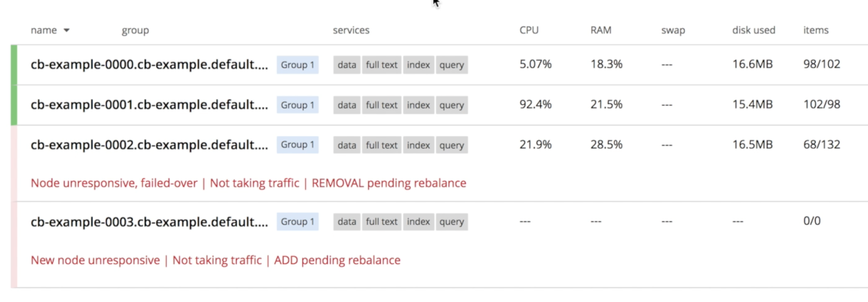Select the data service badge on cb-example-0000
Screen dimensions: 868x302
(x=346, y=64)
